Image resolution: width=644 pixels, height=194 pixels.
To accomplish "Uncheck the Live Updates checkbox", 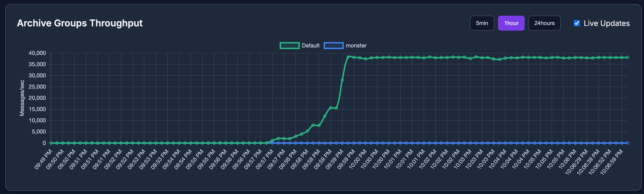I will pyautogui.click(x=577, y=23).
